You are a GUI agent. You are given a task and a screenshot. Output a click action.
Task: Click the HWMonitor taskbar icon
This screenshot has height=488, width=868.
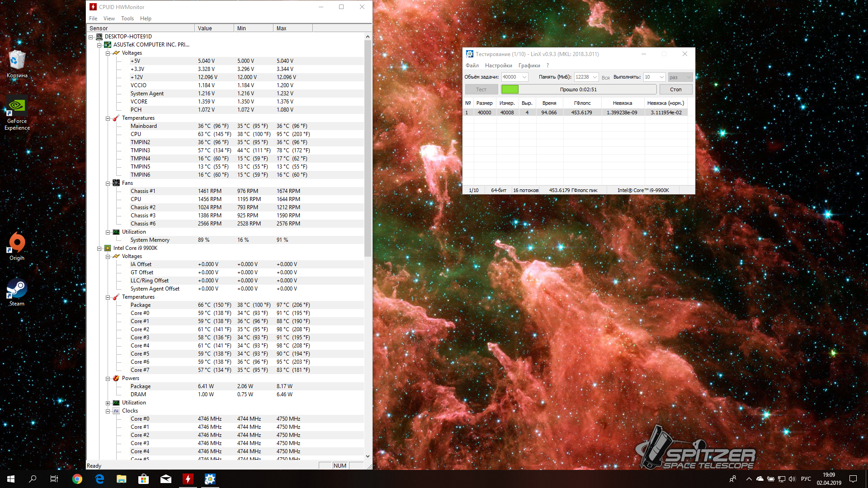point(188,479)
